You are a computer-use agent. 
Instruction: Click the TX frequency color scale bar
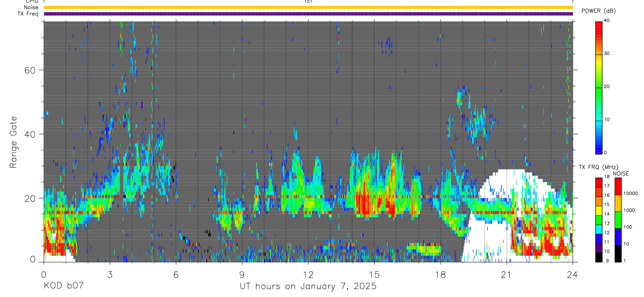coord(599,219)
